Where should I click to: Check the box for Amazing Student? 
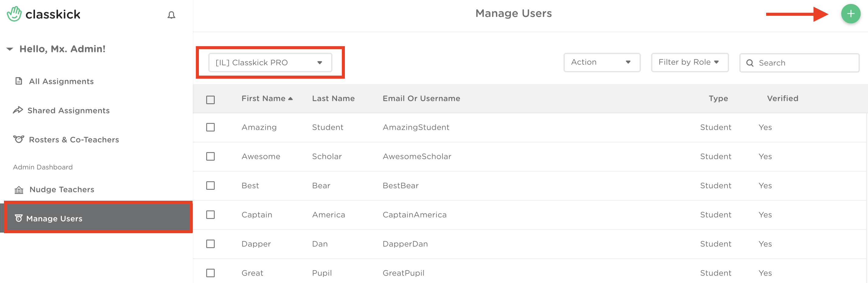point(210,127)
